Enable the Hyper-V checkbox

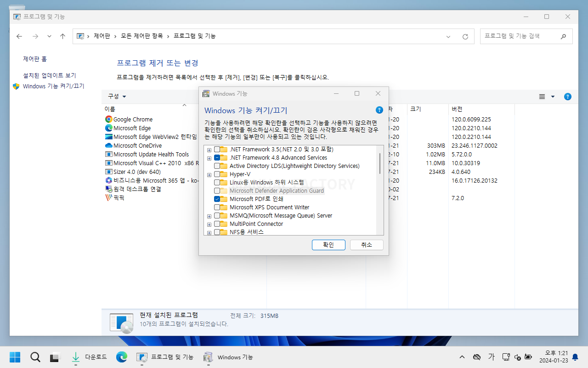217,174
